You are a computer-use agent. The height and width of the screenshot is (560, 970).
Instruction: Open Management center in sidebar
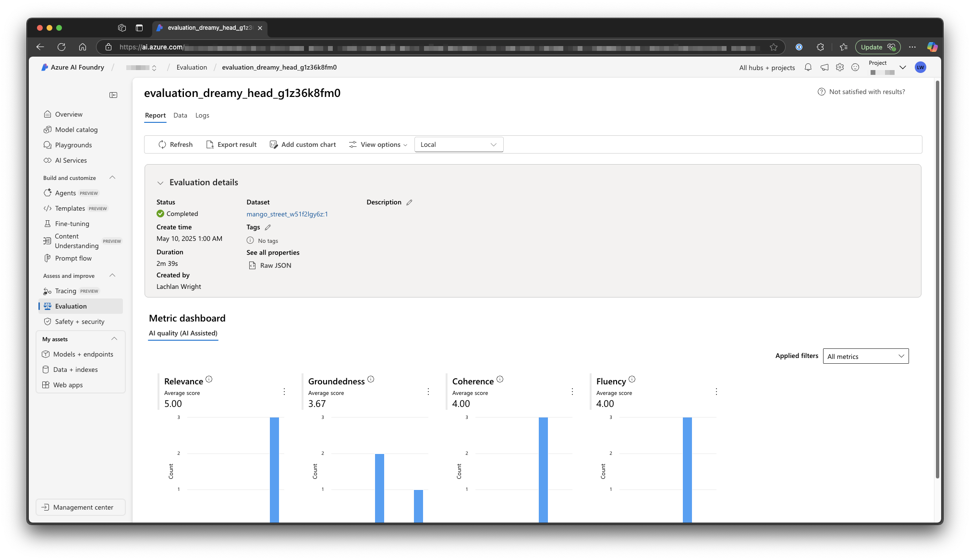pos(81,507)
